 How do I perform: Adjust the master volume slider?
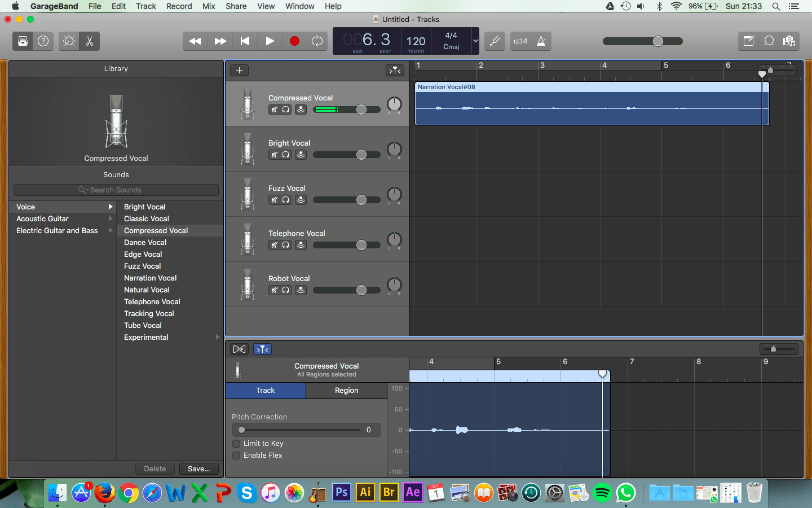[643, 41]
